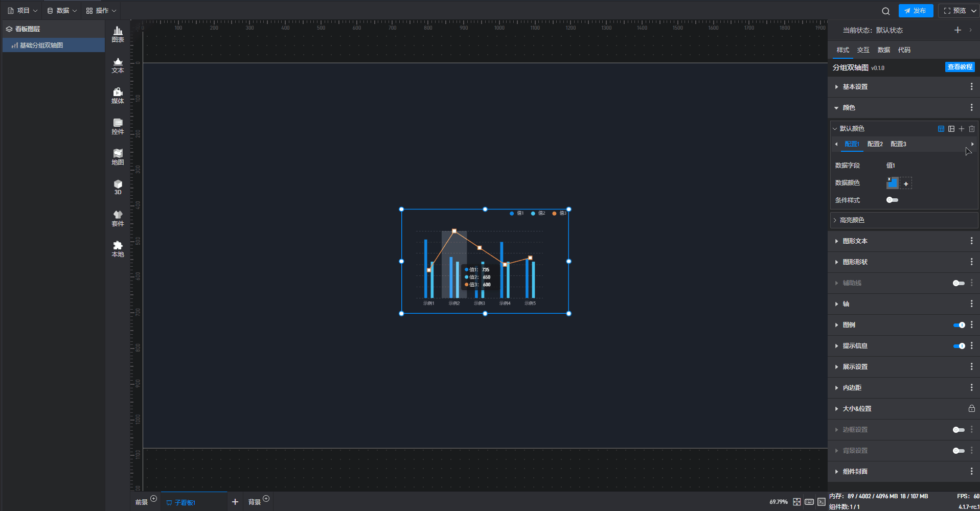Open the 查看教程 tutorial link
The width and height of the screenshot is (980, 511).
pyautogui.click(x=960, y=67)
